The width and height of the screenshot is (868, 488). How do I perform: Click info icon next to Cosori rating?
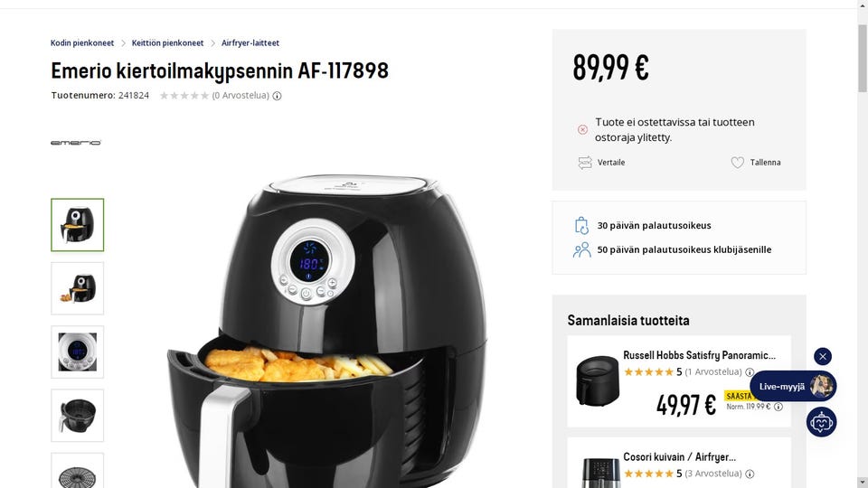(750, 474)
